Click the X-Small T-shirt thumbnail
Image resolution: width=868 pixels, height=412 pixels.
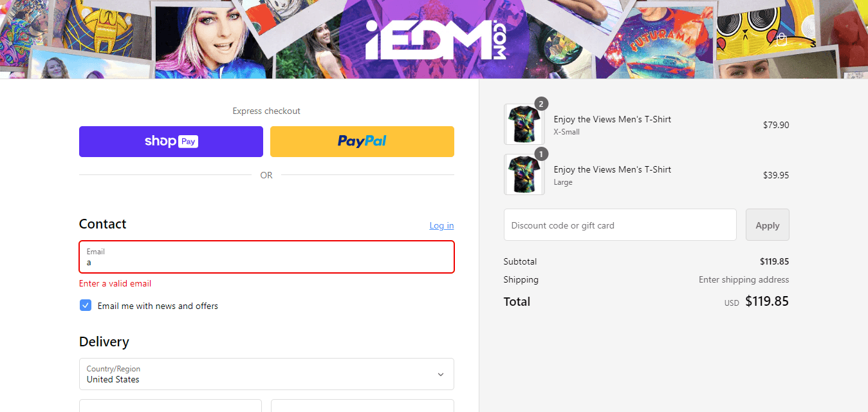click(524, 125)
